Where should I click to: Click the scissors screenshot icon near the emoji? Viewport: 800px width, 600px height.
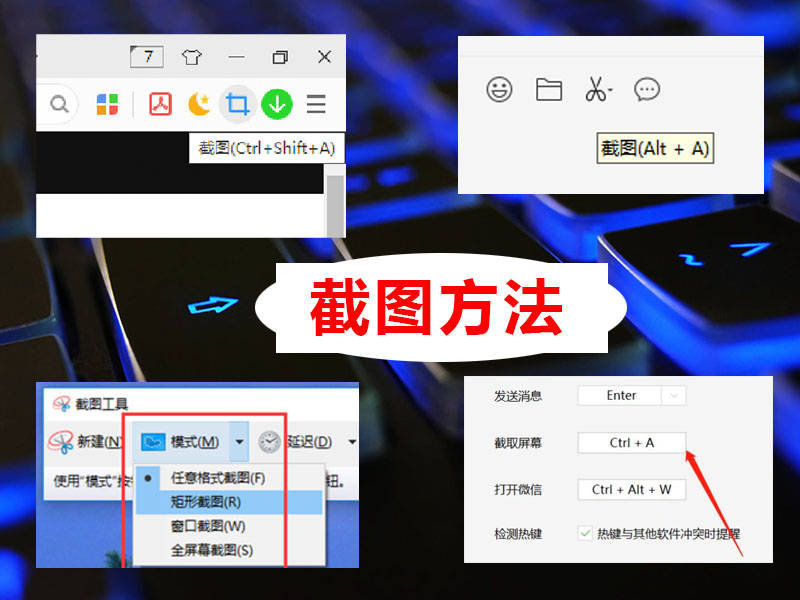(597, 89)
